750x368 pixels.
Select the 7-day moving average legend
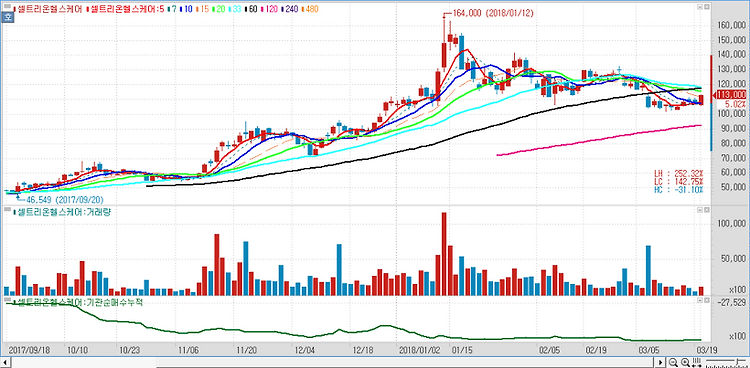pyautogui.click(x=172, y=9)
